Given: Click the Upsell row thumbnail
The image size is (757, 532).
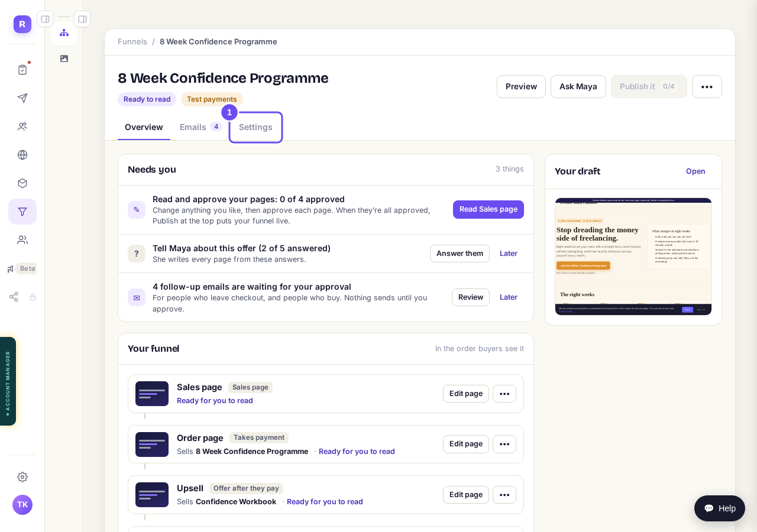Looking at the screenshot, I should click(152, 495).
